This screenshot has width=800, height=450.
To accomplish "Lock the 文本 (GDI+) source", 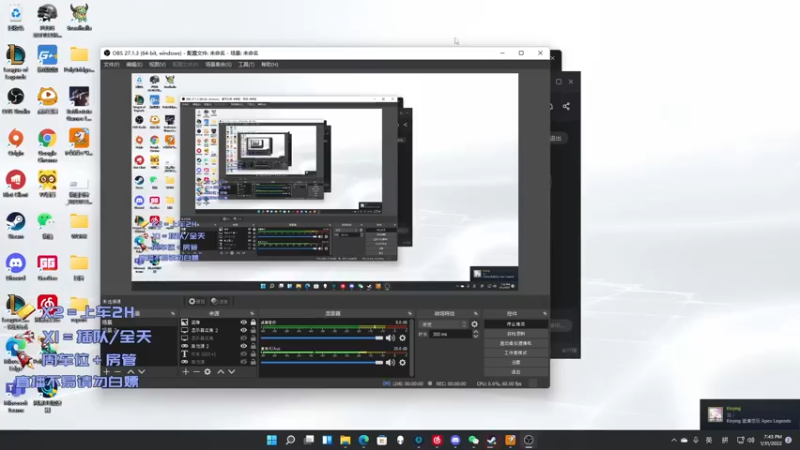I will [x=253, y=354].
